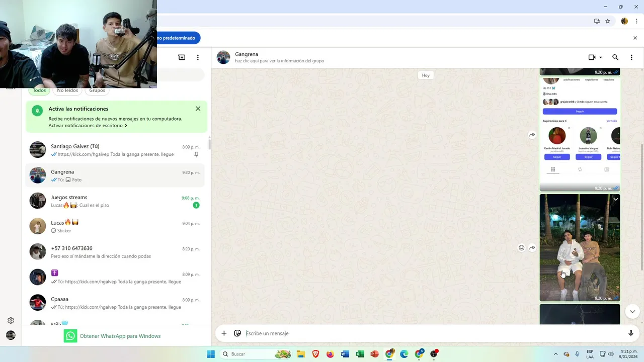Viewport: 644px width, 362px height.
Task: Open the volume speaker tray icon
Action: coord(610,354)
